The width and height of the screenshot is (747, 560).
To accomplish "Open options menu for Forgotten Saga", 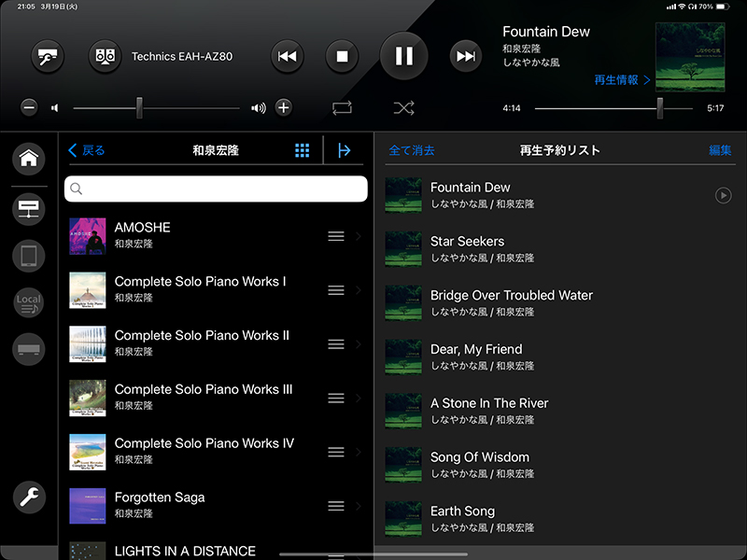I will pyautogui.click(x=336, y=506).
